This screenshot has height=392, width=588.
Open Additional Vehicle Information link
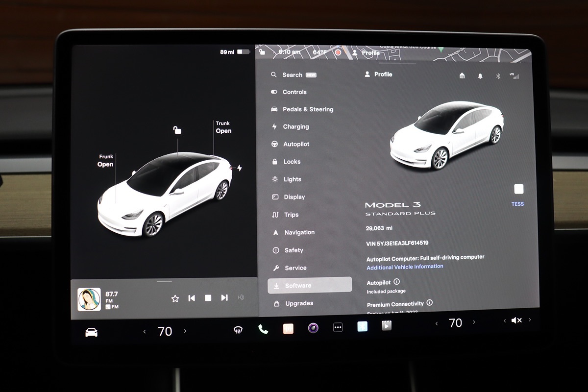[405, 267]
